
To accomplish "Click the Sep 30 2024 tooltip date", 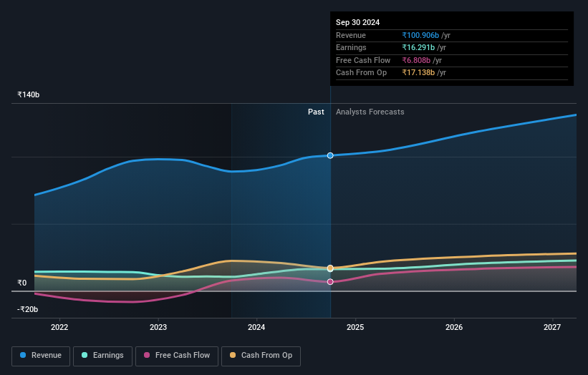I will tap(358, 22).
